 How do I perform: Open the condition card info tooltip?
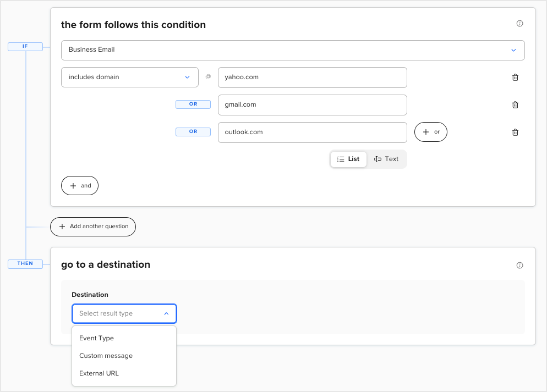tap(519, 23)
